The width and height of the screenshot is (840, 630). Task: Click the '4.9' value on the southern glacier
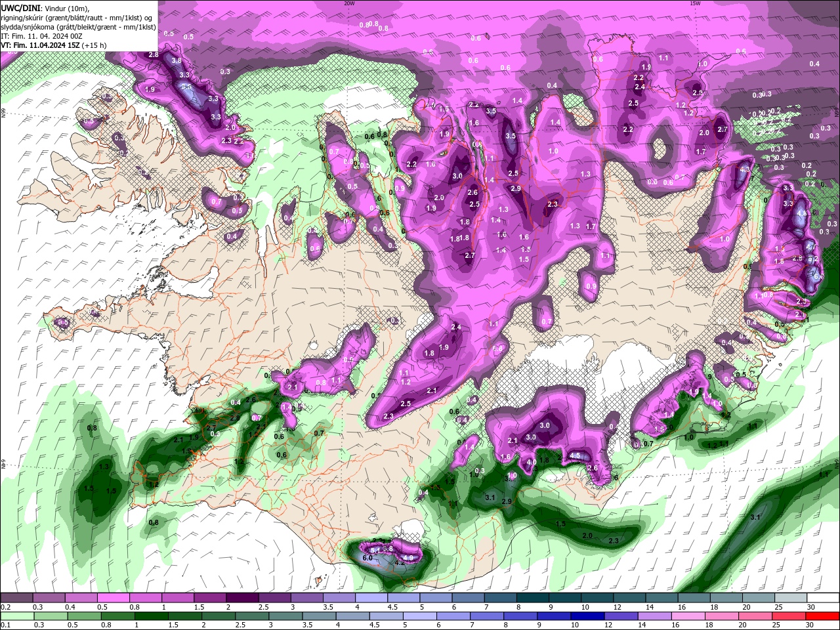point(409,558)
